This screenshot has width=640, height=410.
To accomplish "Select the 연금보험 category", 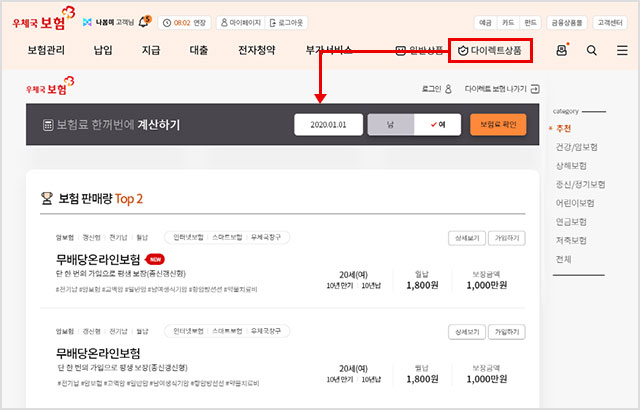I will (571, 222).
